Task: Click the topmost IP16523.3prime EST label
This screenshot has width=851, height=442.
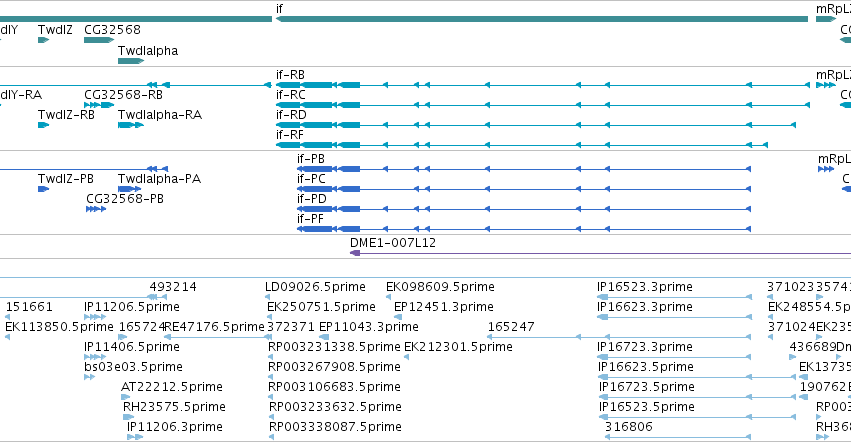Action: [645, 287]
